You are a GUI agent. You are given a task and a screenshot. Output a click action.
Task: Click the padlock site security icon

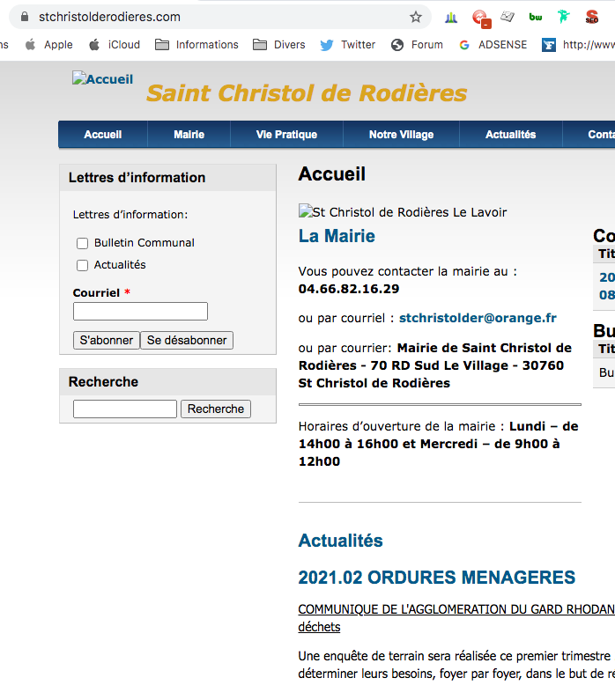(x=24, y=17)
